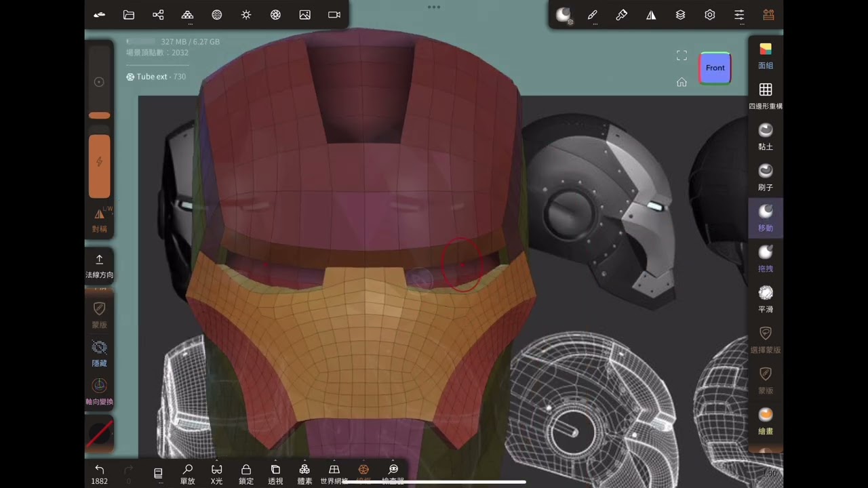Open the history list menu
The width and height of the screenshot is (868, 488).
(158, 473)
